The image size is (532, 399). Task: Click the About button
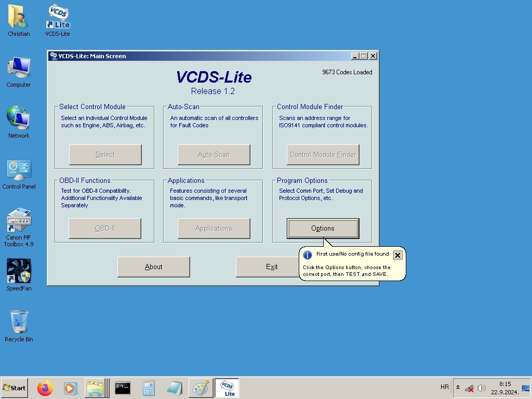154,267
